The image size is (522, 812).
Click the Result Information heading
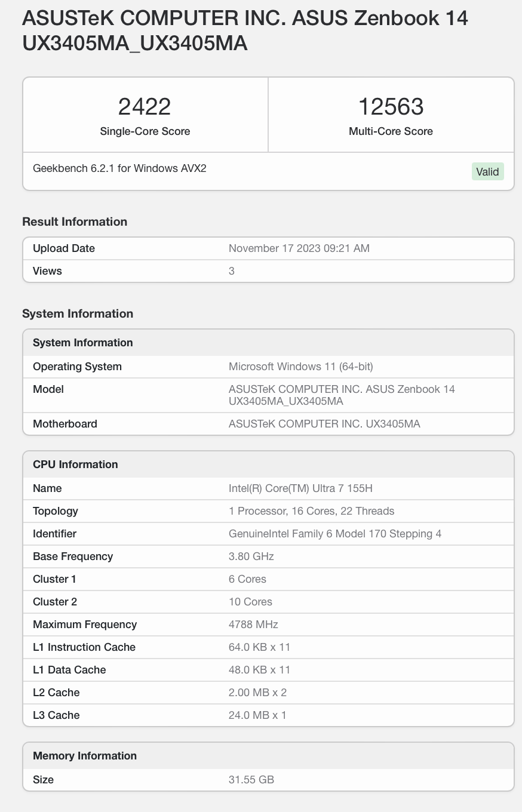pyautogui.click(x=75, y=222)
